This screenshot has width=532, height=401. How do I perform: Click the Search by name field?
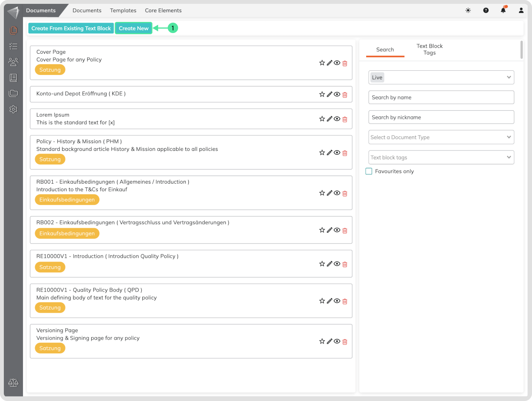[x=441, y=98]
